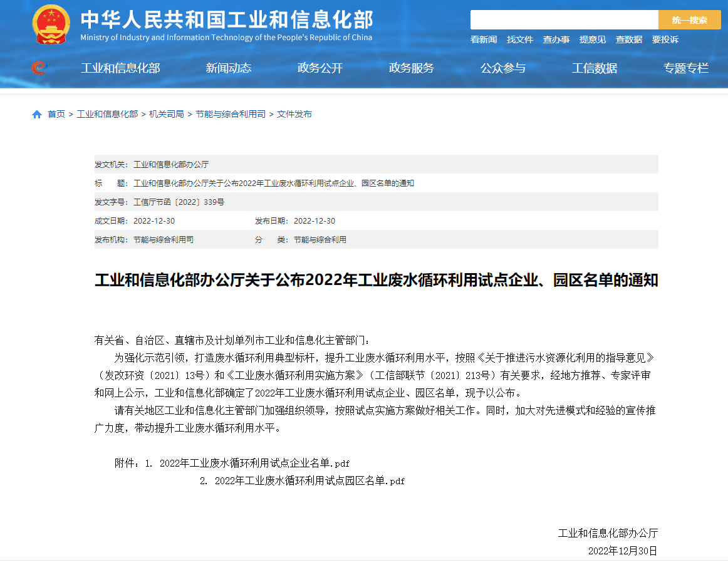Select 工业和信息化部 in main navigation
Viewport: 728px width, 565px height.
[x=120, y=68]
